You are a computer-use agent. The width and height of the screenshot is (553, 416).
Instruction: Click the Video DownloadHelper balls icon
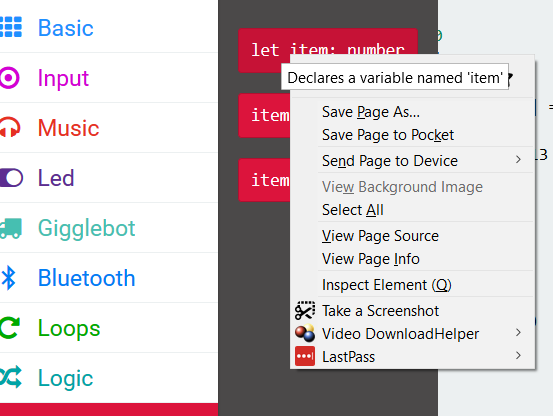click(305, 333)
